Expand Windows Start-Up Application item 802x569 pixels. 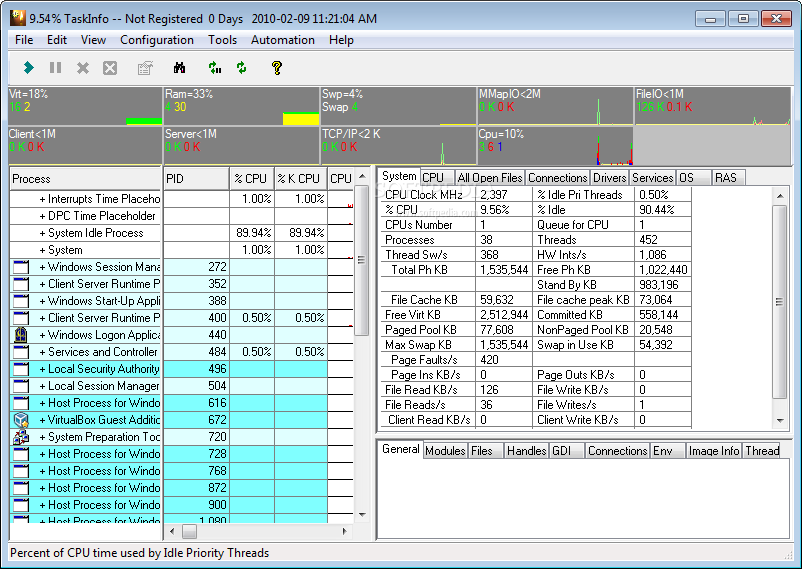(x=42, y=301)
